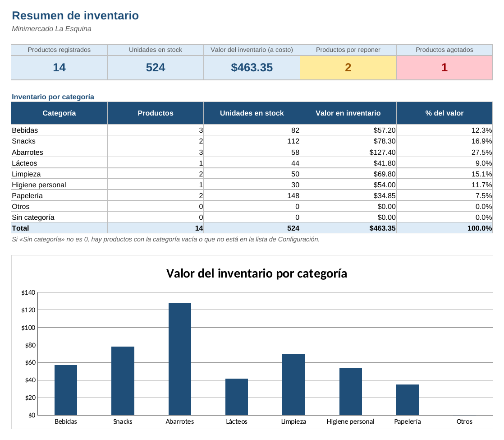Click the $100 y-axis label
Image resolution: width=504 pixels, height=440 pixels.
coord(28,328)
